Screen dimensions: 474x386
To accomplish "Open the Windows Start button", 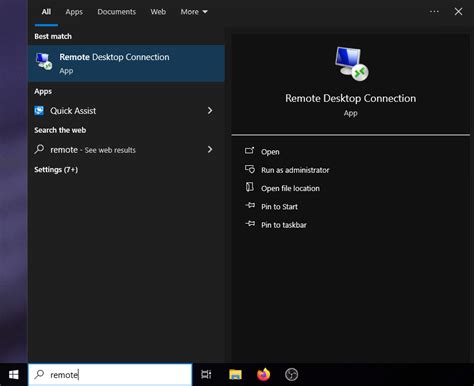I will (x=14, y=375).
